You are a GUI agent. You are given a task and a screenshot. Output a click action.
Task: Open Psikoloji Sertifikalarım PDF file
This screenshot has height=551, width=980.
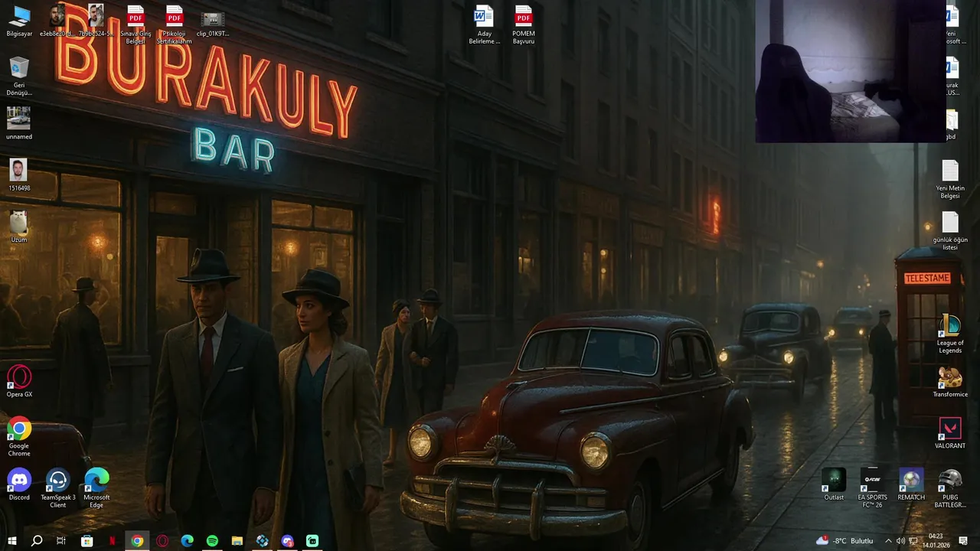[x=175, y=23]
